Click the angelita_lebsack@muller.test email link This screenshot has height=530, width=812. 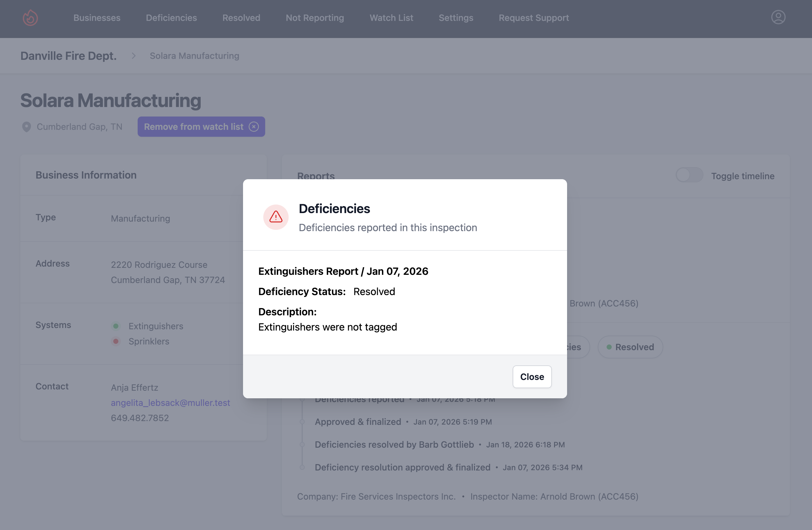click(x=171, y=403)
